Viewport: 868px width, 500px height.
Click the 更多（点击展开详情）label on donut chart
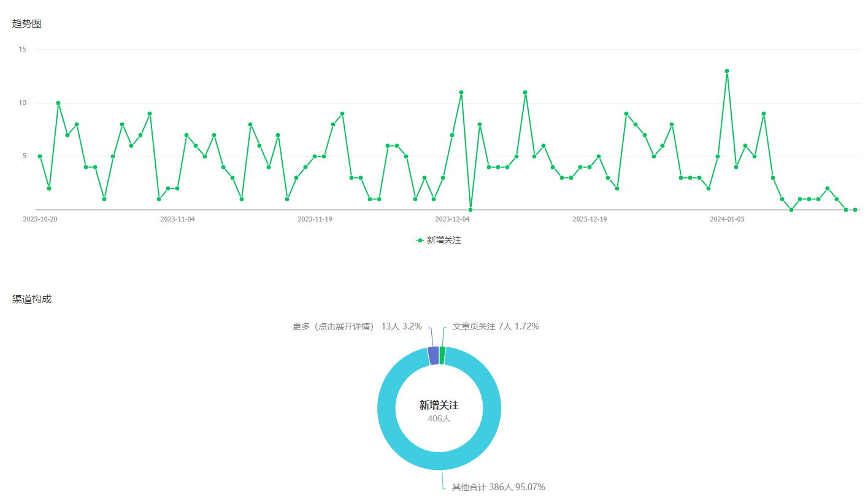click(x=357, y=326)
